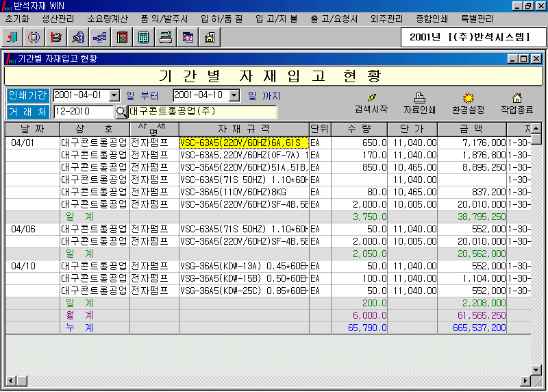548x392 pixels.
Task: Click the 작업종료 end work button
Action: [x=517, y=103]
